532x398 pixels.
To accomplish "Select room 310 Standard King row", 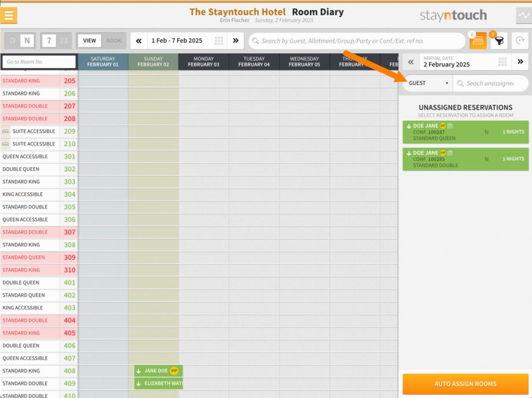I will click(39, 270).
